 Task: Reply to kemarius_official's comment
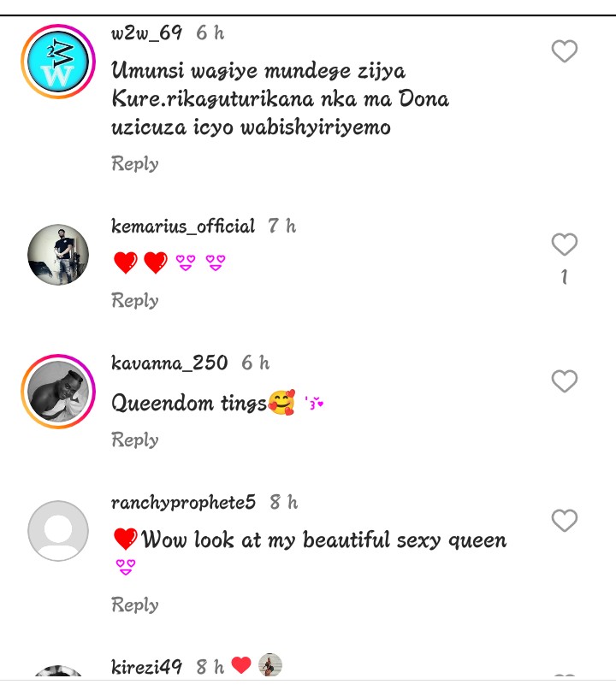(x=134, y=300)
